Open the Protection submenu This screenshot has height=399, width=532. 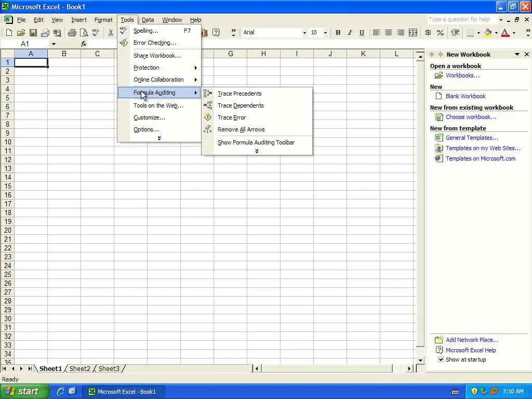click(159, 68)
